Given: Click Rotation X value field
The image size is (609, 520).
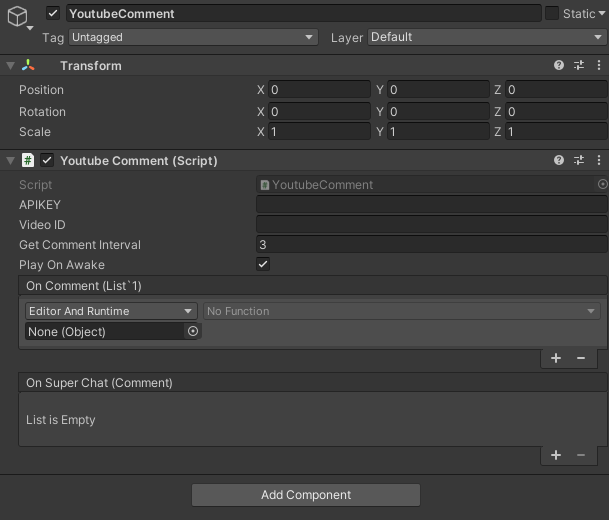Looking at the screenshot, I should [319, 111].
